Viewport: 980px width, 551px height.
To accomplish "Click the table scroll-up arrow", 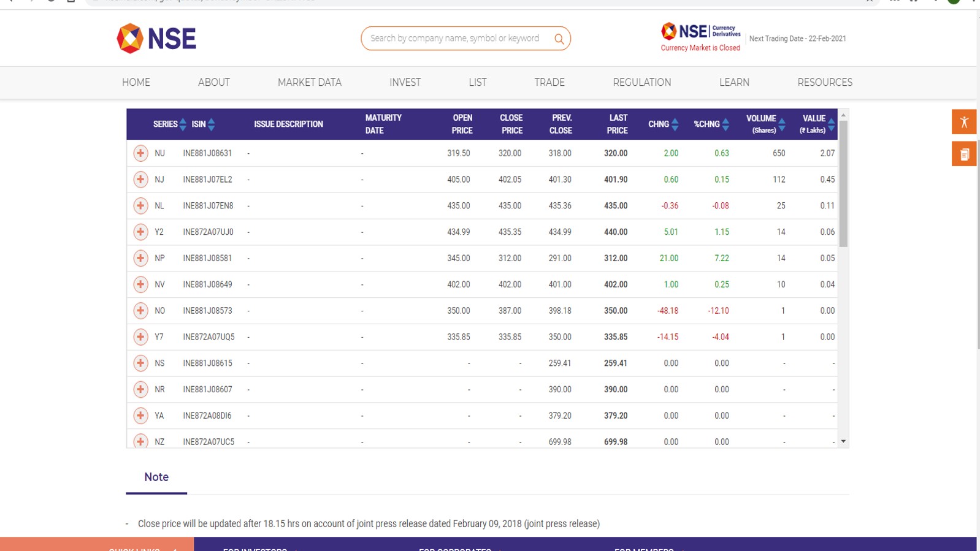I will click(843, 115).
